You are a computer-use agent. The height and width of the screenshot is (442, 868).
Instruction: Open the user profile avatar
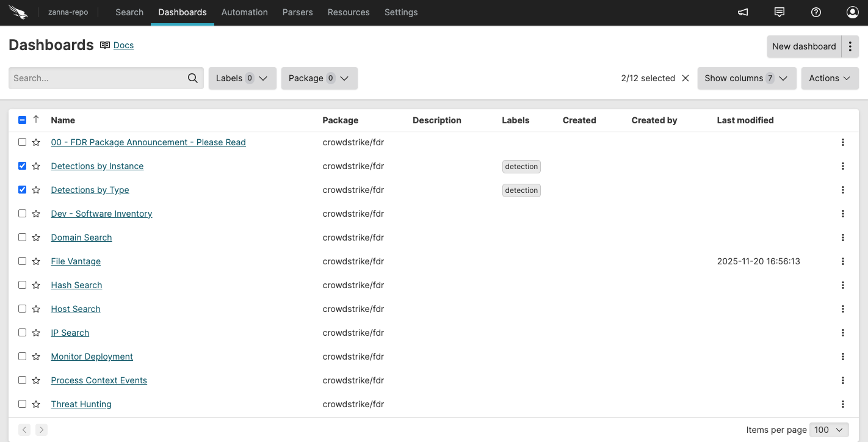pyautogui.click(x=853, y=12)
